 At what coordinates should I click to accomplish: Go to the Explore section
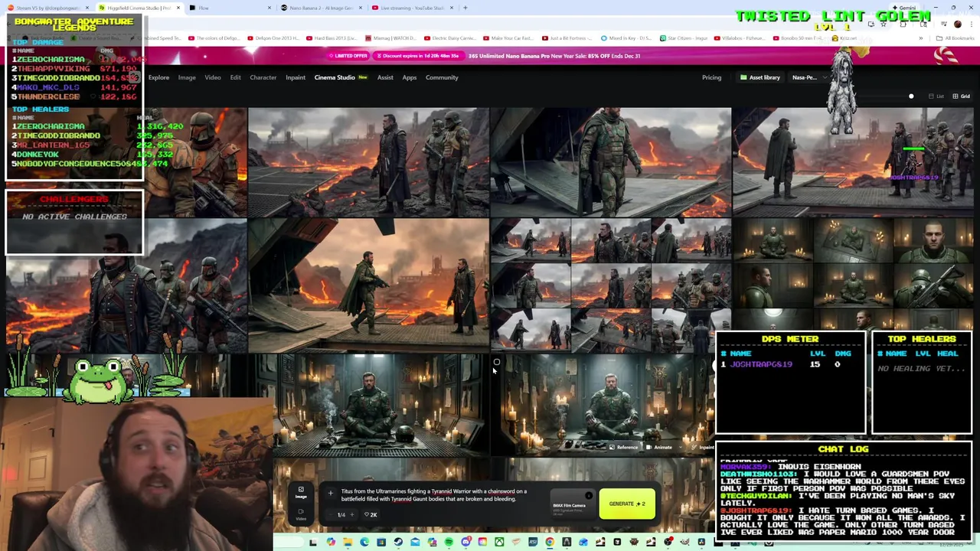pyautogui.click(x=158, y=77)
